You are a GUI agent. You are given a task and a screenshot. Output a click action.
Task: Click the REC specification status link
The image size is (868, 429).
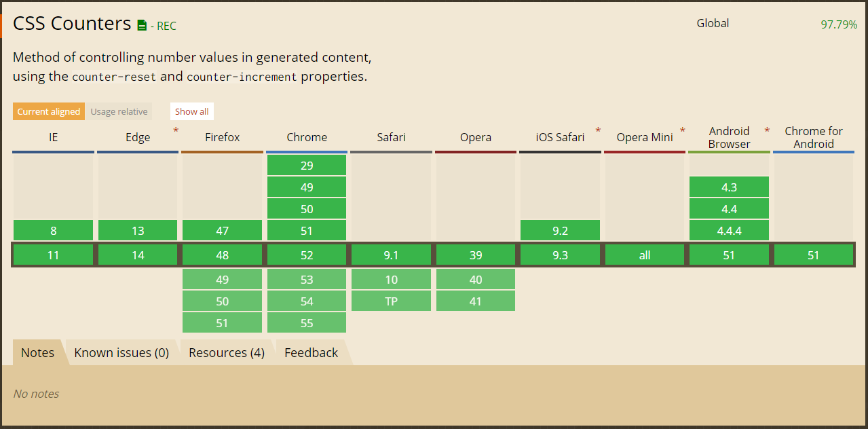[166, 26]
